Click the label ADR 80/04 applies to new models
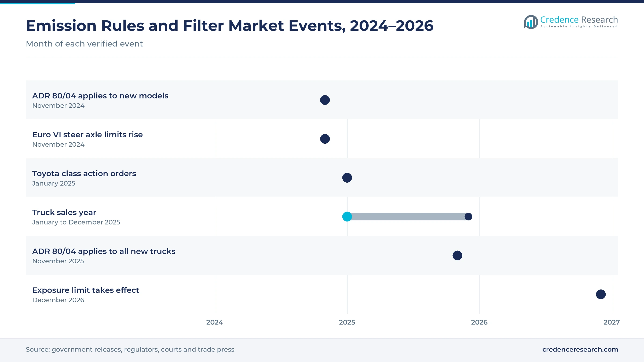644x362 pixels. [100, 96]
